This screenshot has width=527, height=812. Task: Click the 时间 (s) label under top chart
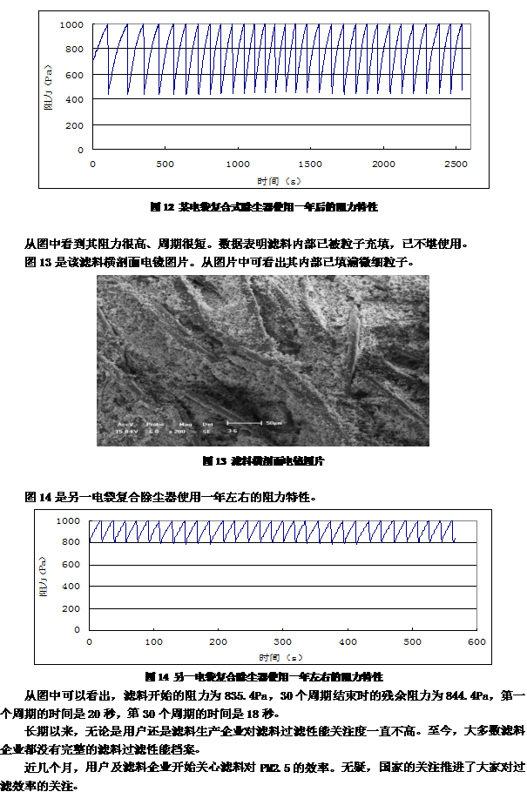(279, 180)
